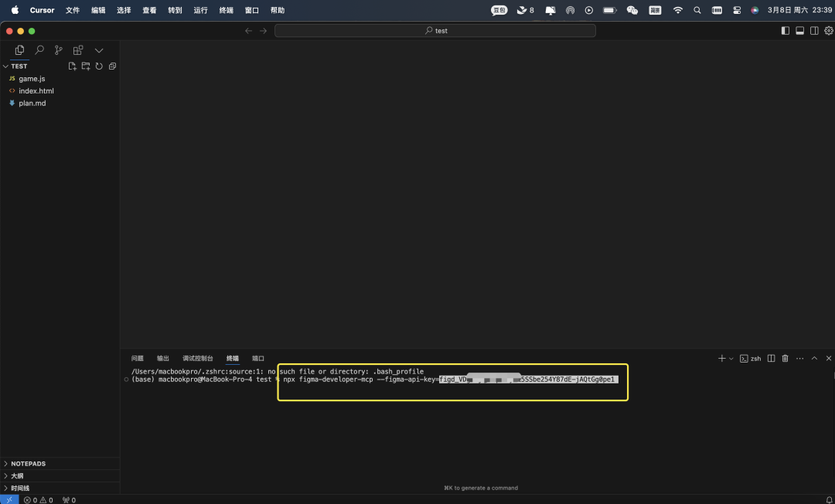Screen dimensions: 835x504
Task: Open the 终端 menu in menu bar
Action: 226,10
